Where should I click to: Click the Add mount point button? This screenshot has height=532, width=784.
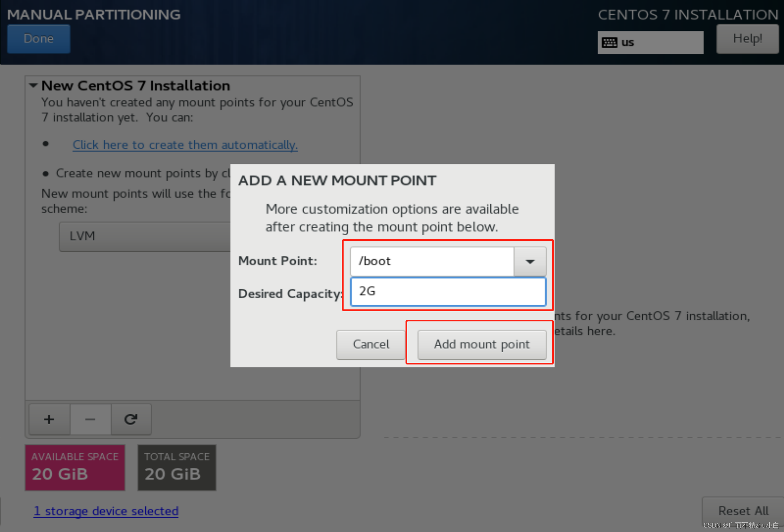(x=481, y=344)
